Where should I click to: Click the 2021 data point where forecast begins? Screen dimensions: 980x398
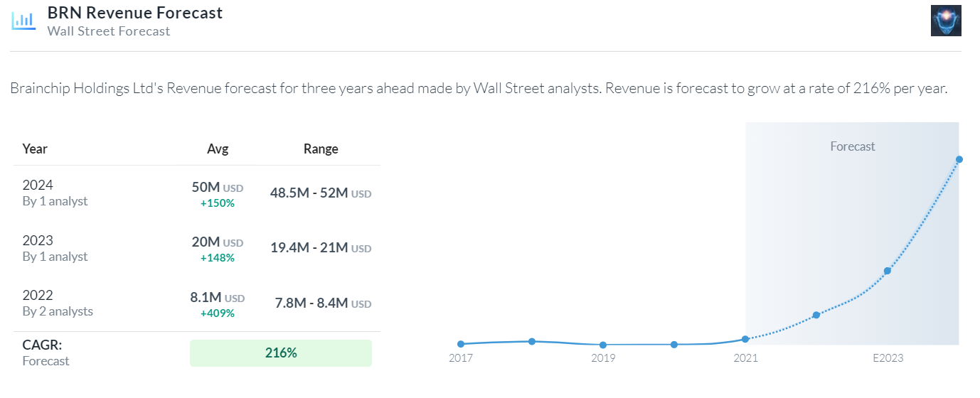[x=745, y=339]
